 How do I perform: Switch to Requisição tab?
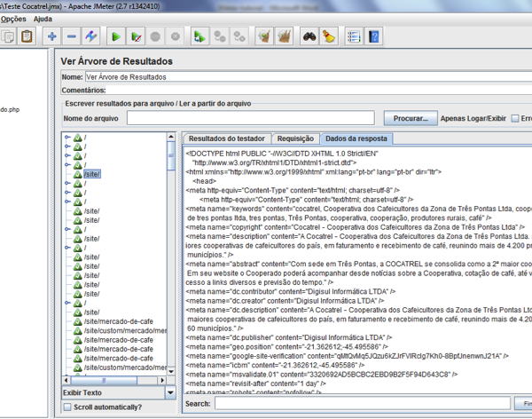(295, 138)
